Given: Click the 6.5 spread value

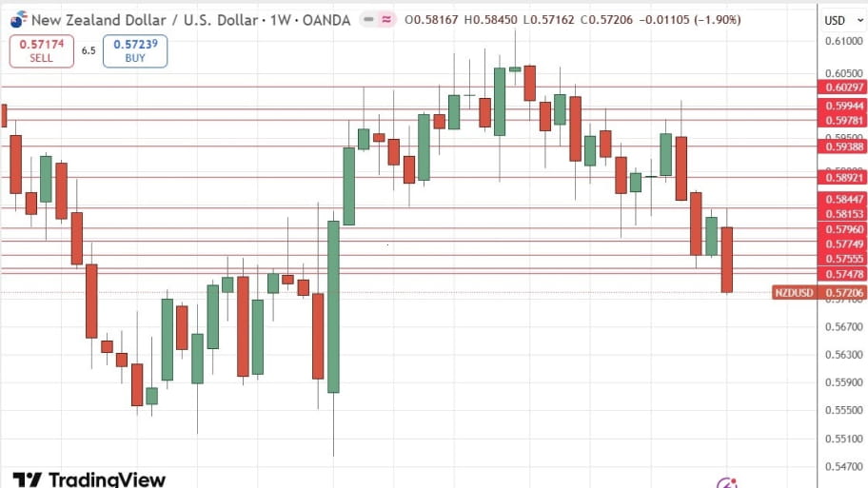Looking at the screenshot, I should 89,51.
